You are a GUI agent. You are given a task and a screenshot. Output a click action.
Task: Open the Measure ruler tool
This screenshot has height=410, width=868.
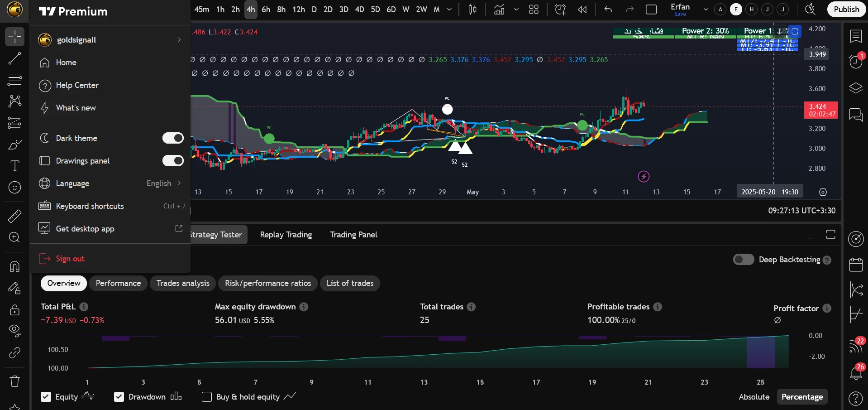[14, 216]
